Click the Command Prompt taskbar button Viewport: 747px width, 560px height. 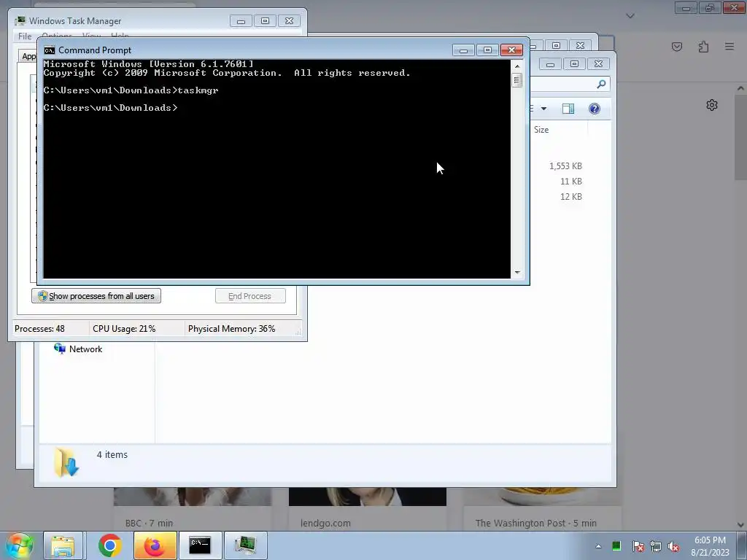pos(200,545)
